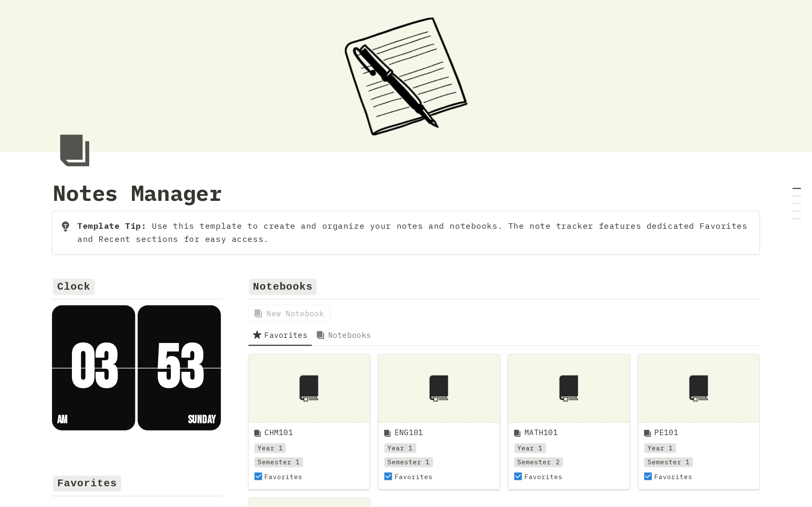Click the New Notebook button

click(289, 314)
